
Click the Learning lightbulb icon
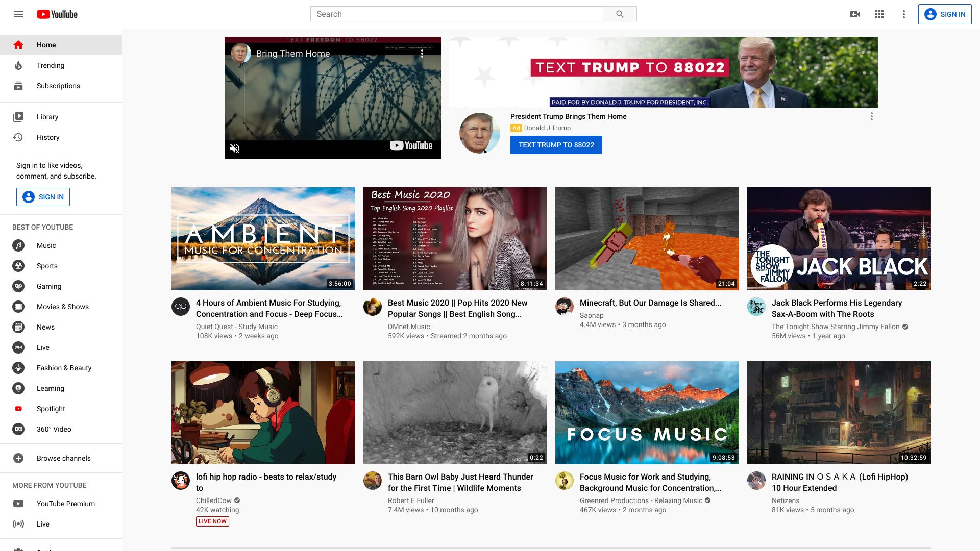pos(18,388)
